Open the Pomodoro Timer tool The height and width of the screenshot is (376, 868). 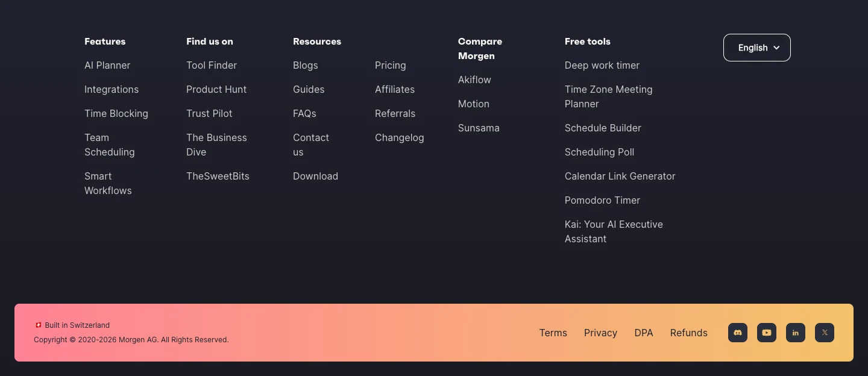pyautogui.click(x=602, y=200)
